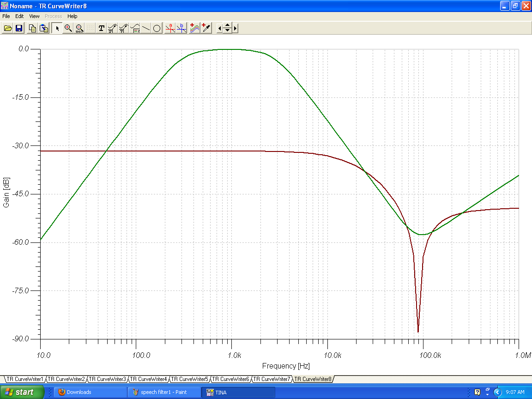Image resolution: width=532 pixels, height=399 pixels.
Task: Click the curve legend icon
Action: coord(135,28)
